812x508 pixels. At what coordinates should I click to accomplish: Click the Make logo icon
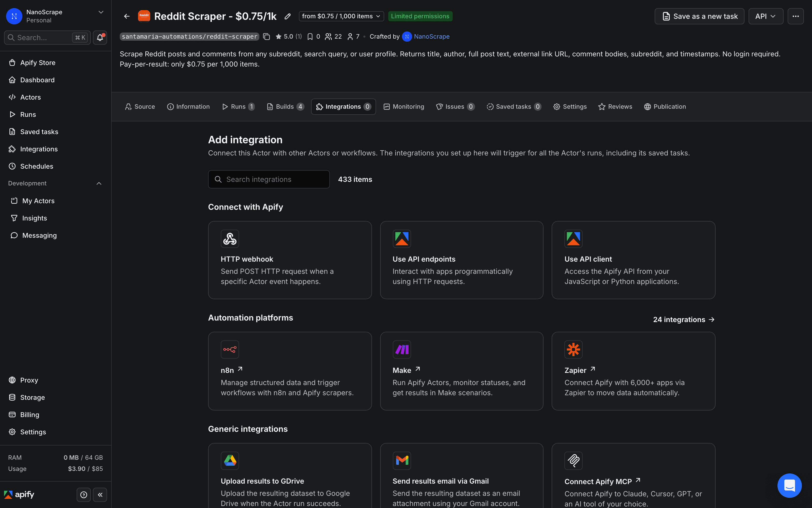pyautogui.click(x=402, y=350)
